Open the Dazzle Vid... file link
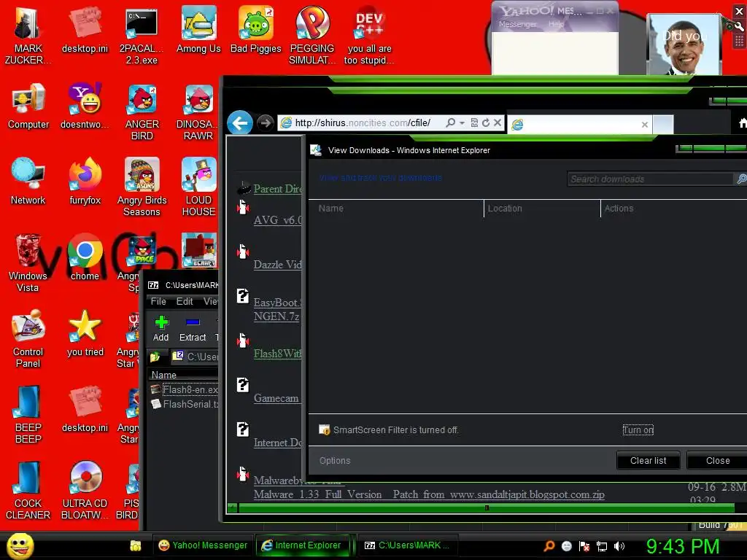This screenshot has width=747, height=560. [278, 264]
